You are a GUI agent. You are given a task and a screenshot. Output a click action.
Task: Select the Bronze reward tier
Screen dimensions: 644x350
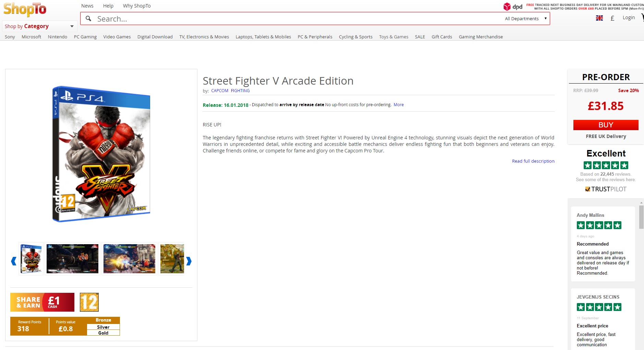coord(104,320)
